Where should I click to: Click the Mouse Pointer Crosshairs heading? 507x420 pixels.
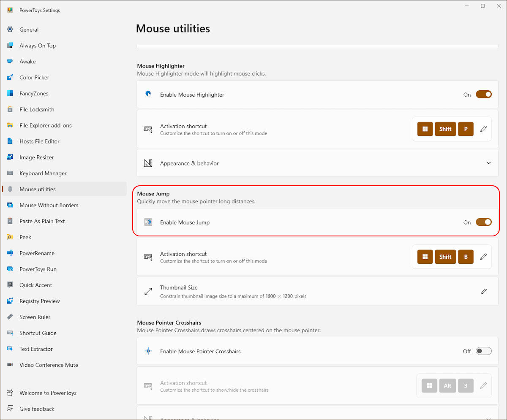[169, 322]
